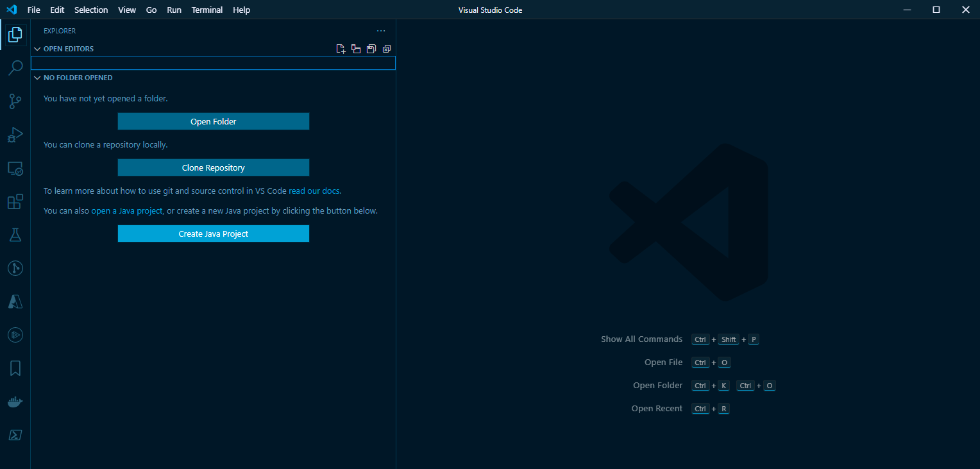Open the Docker view in the sidebar
980x469 pixels.
click(x=15, y=402)
